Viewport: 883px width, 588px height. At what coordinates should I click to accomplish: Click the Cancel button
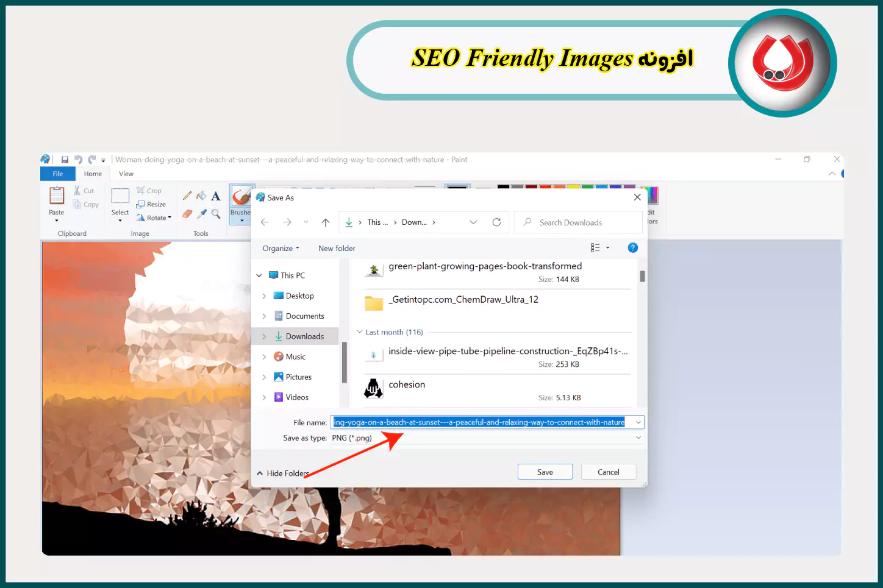pyautogui.click(x=608, y=472)
